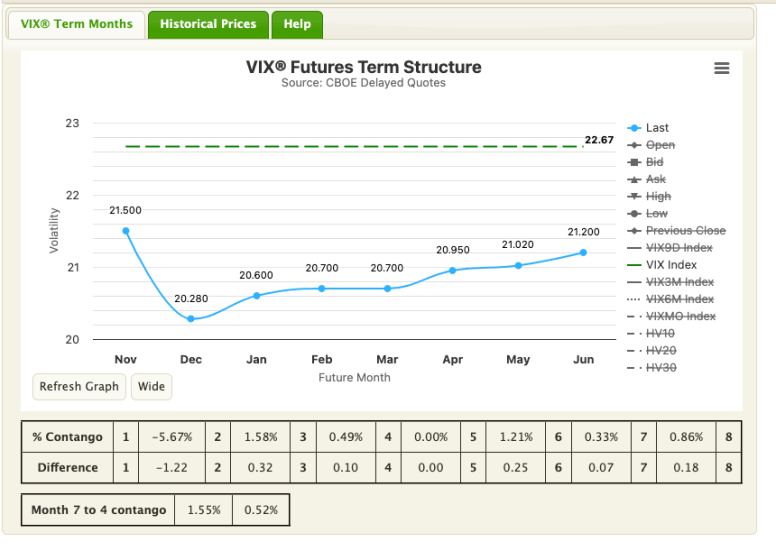The width and height of the screenshot is (776, 551).
Task: Click the Apr data point at 20.950
Action: (452, 270)
